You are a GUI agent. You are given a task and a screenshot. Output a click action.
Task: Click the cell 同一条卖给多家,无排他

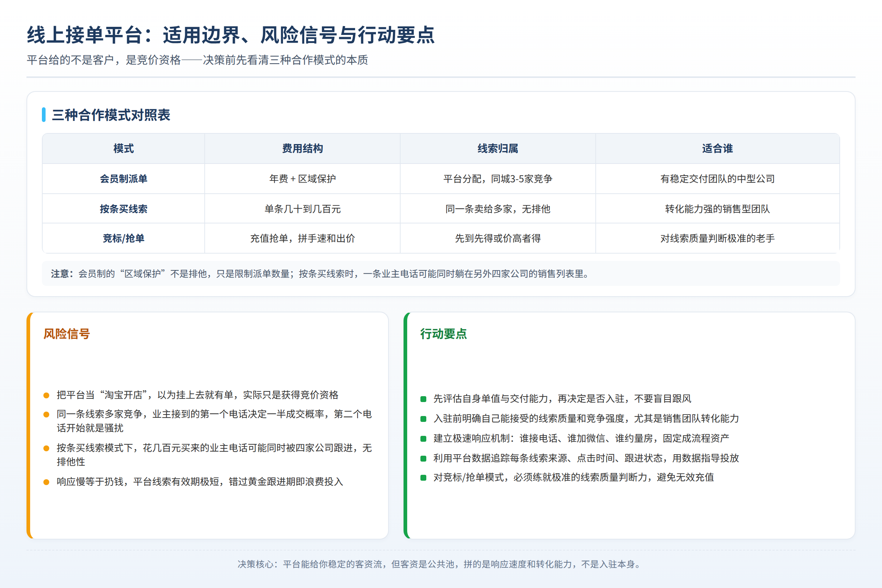point(498,209)
